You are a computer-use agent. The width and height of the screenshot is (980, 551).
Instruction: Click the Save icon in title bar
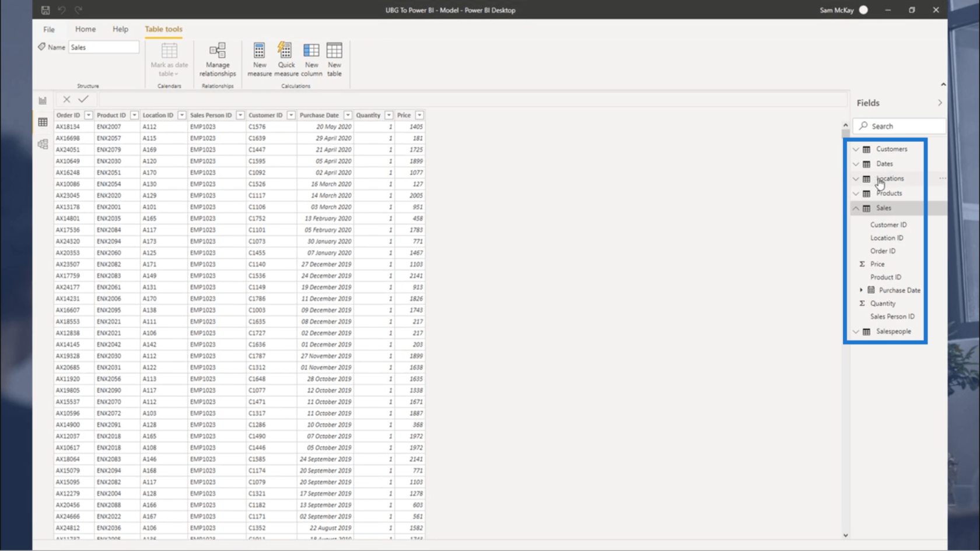pyautogui.click(x=45, y=10)
